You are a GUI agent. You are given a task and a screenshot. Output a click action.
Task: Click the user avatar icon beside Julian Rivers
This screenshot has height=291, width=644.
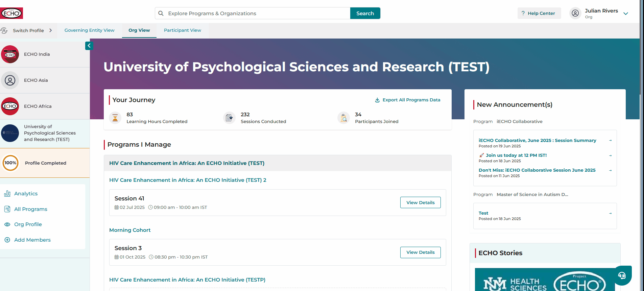pos(575,14)
